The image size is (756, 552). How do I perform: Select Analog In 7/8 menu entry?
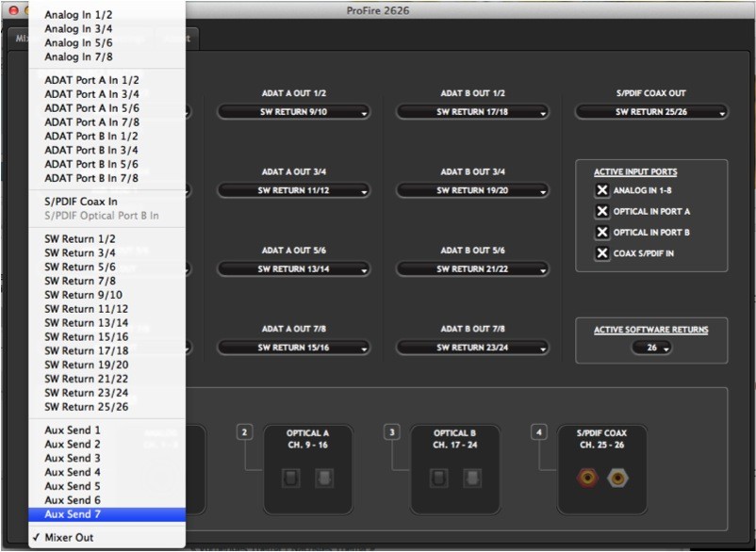[x=107, y=57]
